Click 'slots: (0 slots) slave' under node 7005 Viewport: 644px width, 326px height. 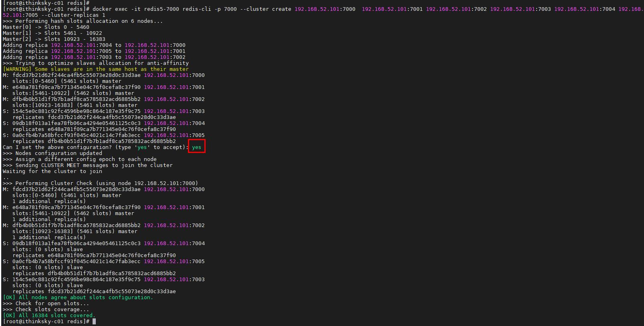48,267
